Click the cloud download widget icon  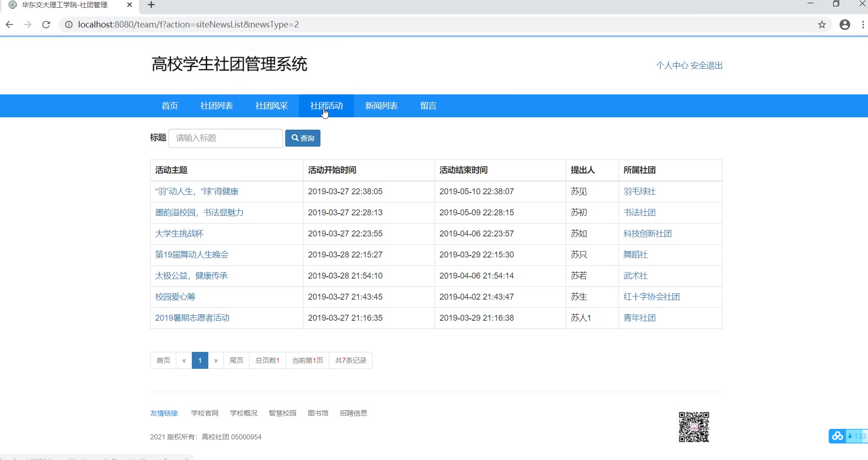click(838, 436)
